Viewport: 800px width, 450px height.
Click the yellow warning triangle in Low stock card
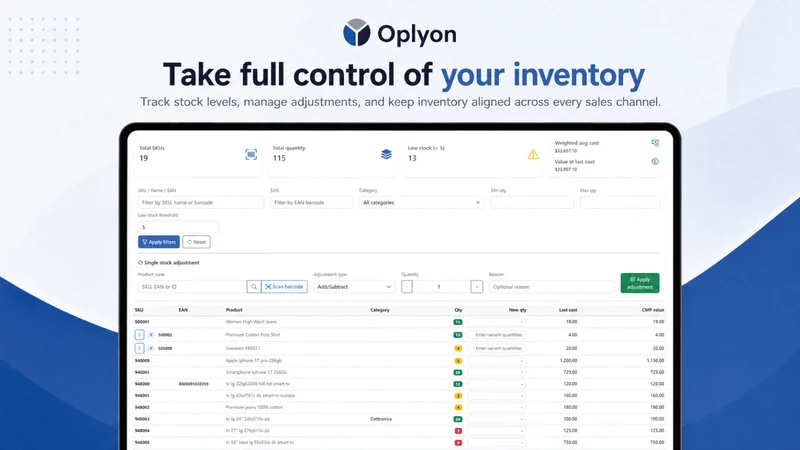(533, 154)
